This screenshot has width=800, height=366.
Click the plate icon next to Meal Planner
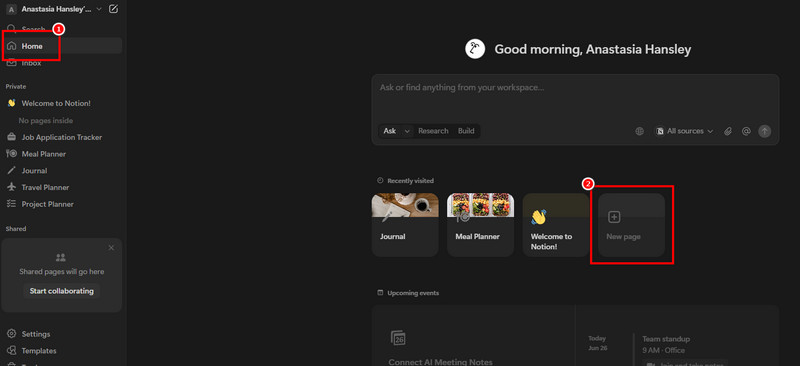click(11, 154)
